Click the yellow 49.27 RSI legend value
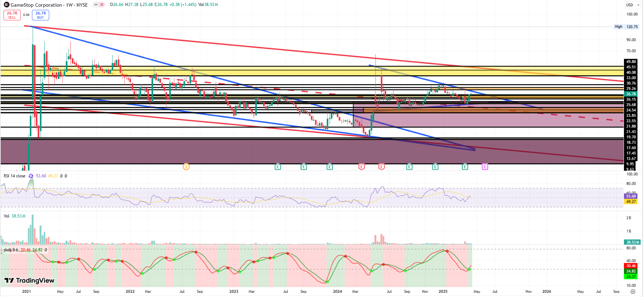 [x=53, y=176]
